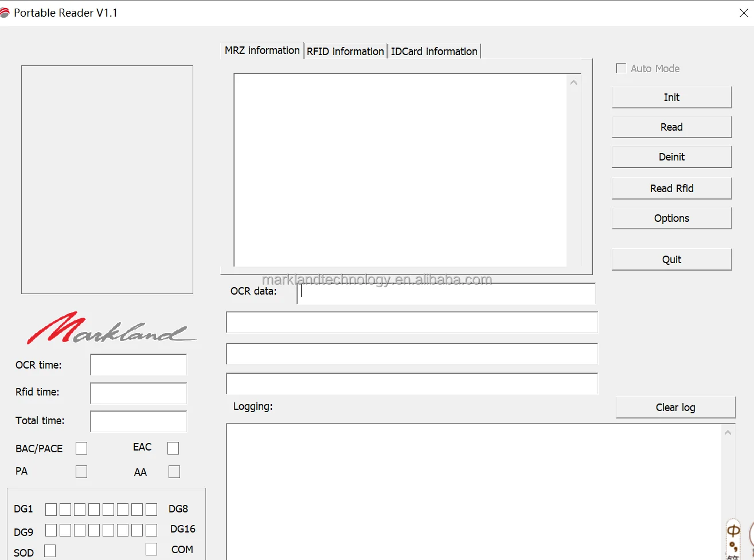This screenshot has width=754, height=560.
Task: Open the IDCard information tab
Action: pyautogui.click(x=434, y=51)
